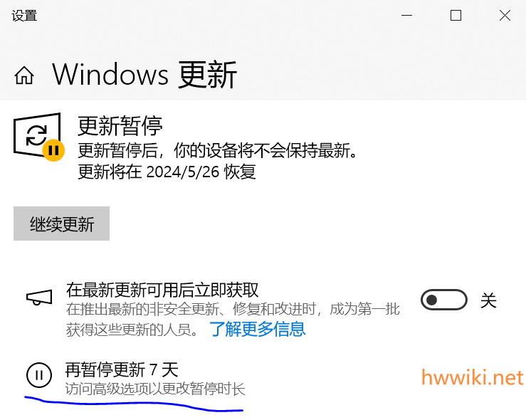Click the yellow pause badge

click(x=53, y=150)
